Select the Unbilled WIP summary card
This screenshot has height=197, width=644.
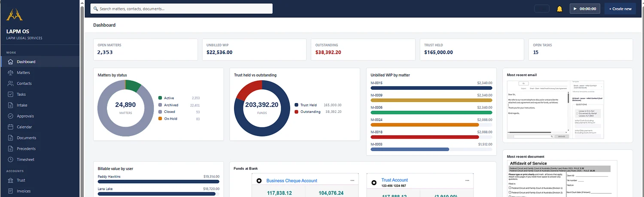click(255, 49)
